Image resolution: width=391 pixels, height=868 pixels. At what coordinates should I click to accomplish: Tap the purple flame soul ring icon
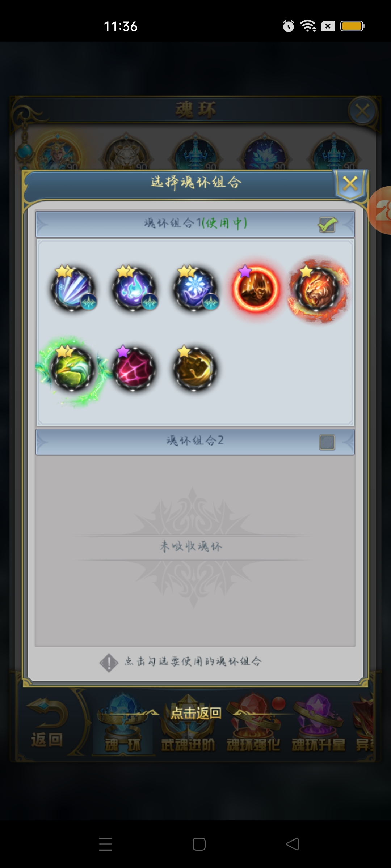(x=134, y=289)
